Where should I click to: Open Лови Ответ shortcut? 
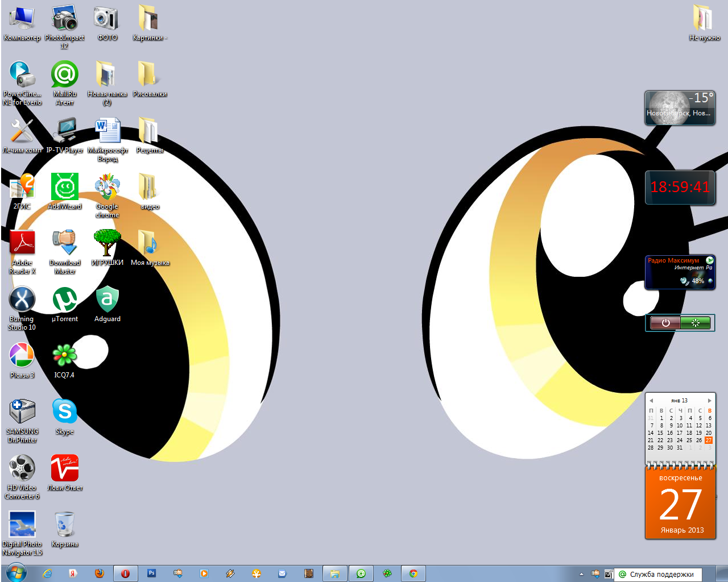[x=64, y=473]
